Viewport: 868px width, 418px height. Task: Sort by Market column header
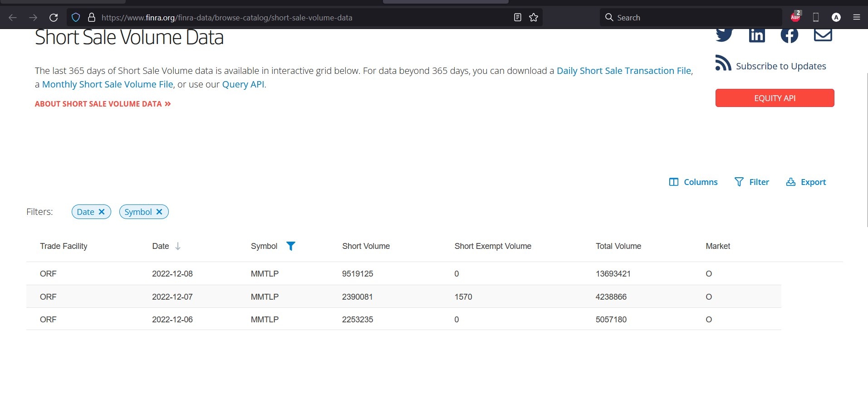tap(718, 246)
